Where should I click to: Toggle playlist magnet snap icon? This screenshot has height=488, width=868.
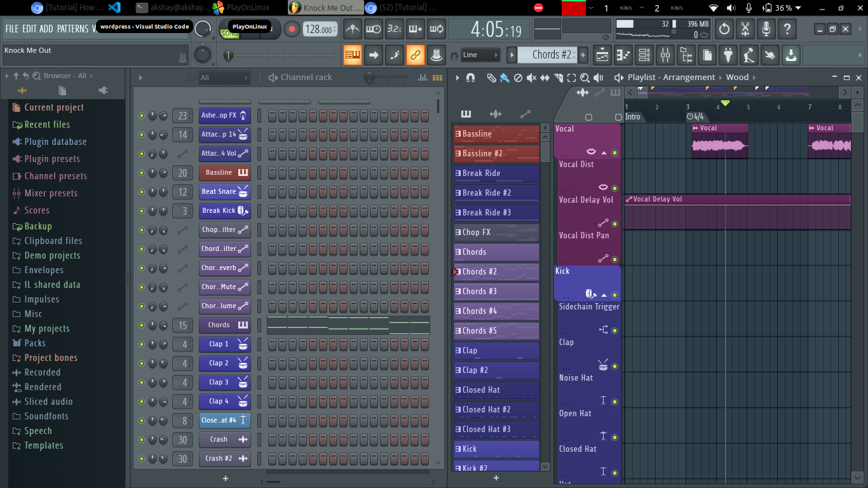[x=470, y=78]
